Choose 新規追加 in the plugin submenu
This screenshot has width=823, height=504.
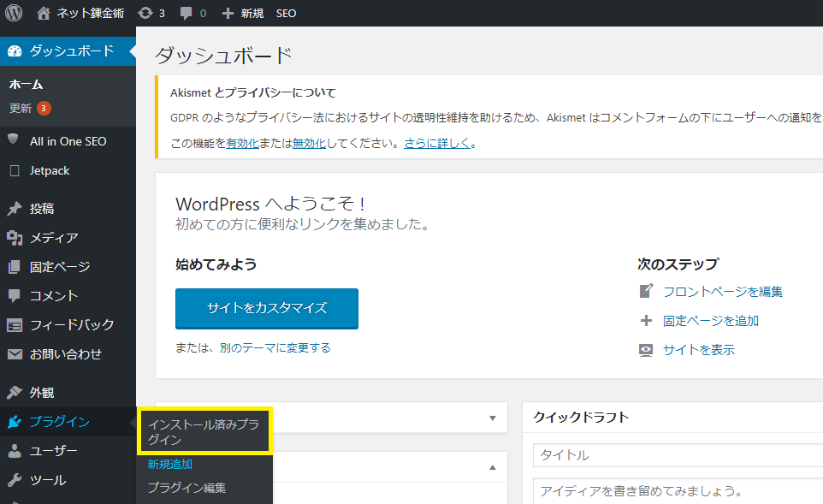[169, 465]
